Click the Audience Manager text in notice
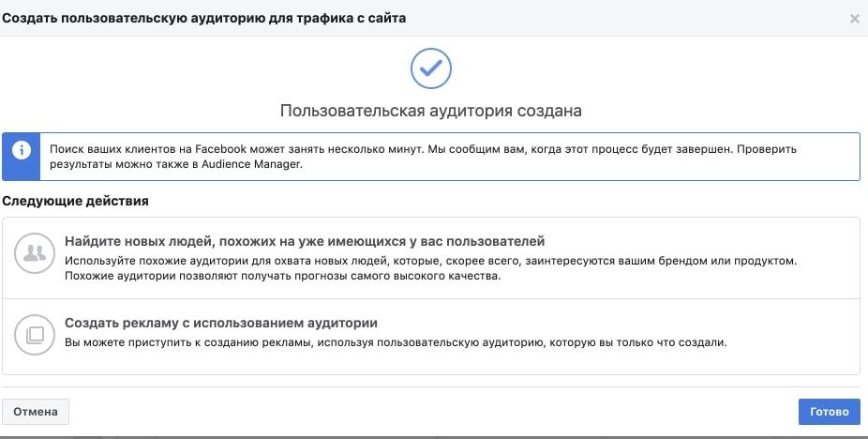 (x=252, y=165)
